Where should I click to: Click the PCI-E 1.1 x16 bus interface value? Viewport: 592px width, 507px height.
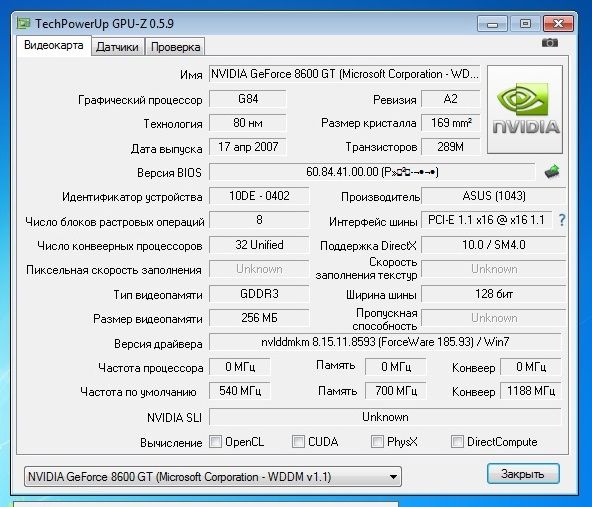pyautogui.click(x=486, y=220)
